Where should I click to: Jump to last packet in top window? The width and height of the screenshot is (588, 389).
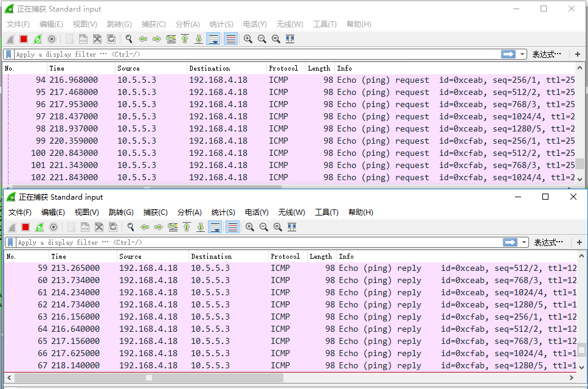[x=199, y=39]
